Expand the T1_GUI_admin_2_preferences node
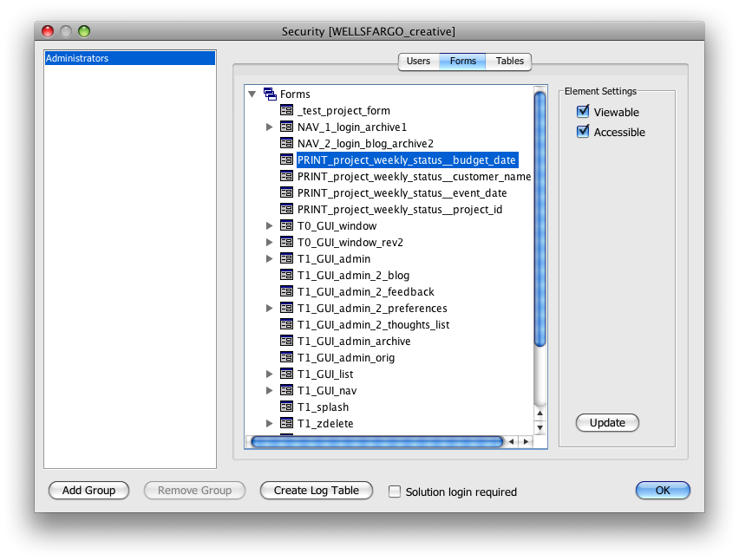This screenshot has height=560, width=739. coord(269,308)
